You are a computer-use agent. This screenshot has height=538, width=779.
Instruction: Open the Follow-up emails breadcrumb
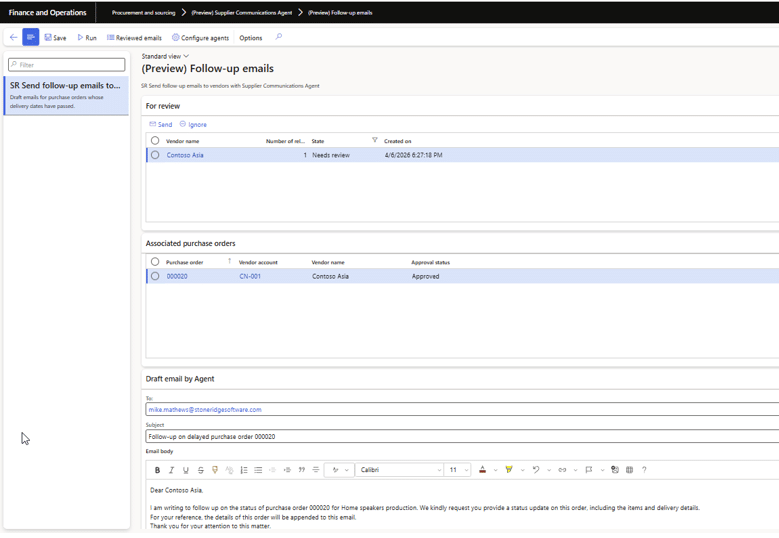coord(340,13)
